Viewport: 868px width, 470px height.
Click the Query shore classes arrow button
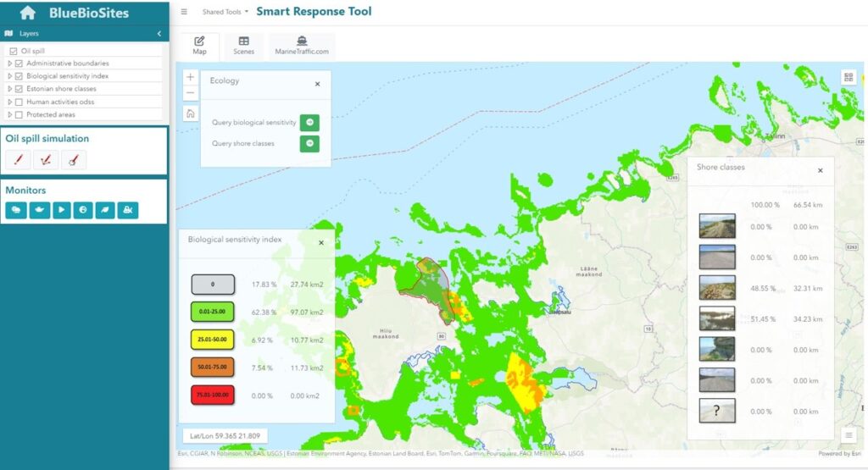point(309,143)
